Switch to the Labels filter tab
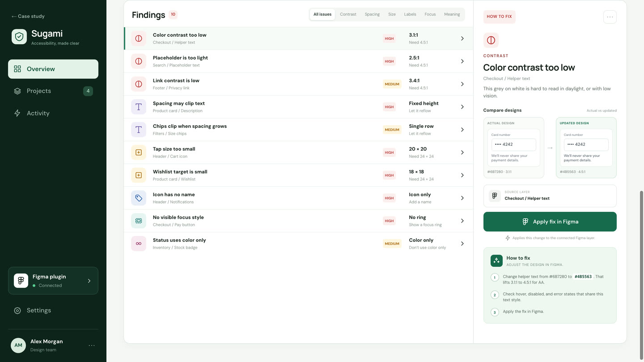The width and height of the screenshot is (644, 362). tap(410, 14)
